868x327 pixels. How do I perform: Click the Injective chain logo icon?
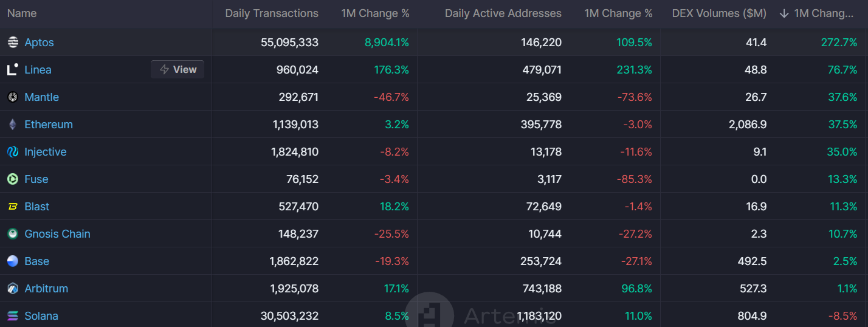[x=13, y=152]
